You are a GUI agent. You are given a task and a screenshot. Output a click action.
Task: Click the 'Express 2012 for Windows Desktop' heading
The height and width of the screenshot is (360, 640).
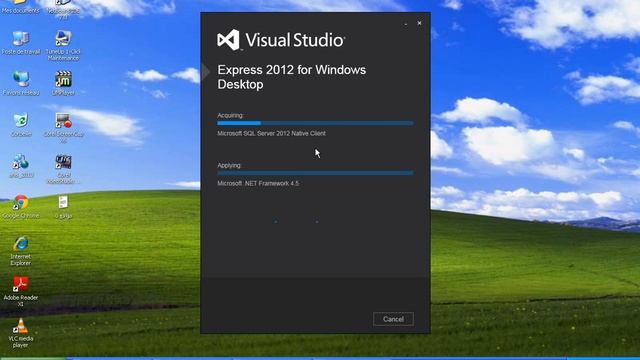click(x=291, y=77)
